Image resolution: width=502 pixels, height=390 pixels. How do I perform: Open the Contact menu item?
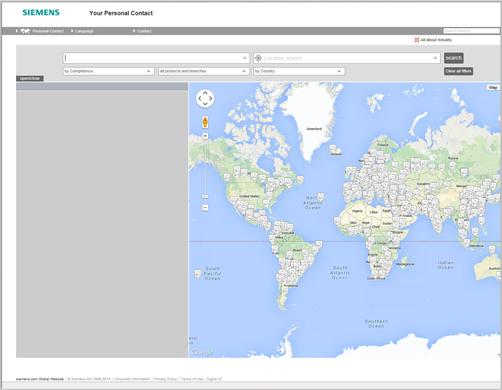(x=143, y=31)
